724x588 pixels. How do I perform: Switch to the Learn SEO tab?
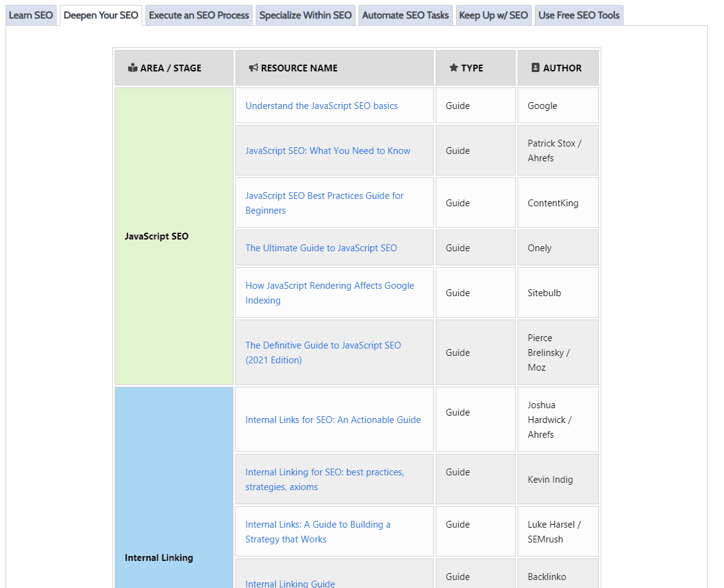pos(31,15)
